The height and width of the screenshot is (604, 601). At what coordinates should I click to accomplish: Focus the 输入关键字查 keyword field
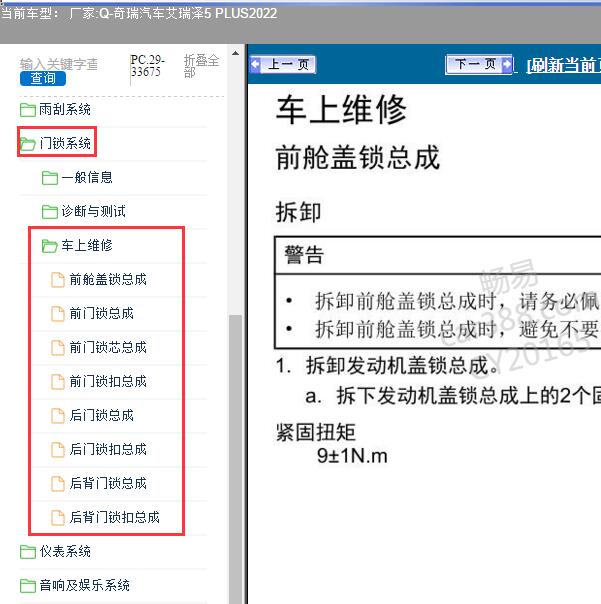59,64
